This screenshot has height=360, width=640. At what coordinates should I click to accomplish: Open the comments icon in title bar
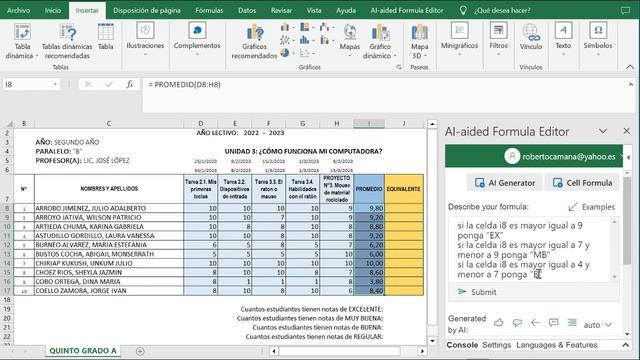coord(625,11)
